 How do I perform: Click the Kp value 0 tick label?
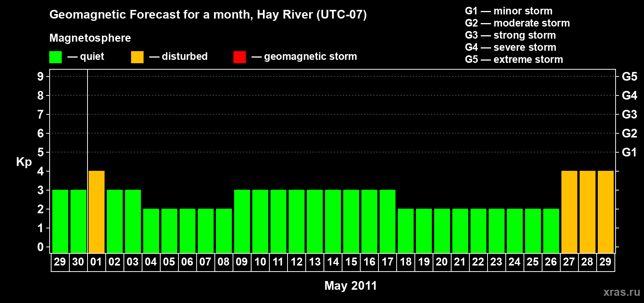point(41,247)
